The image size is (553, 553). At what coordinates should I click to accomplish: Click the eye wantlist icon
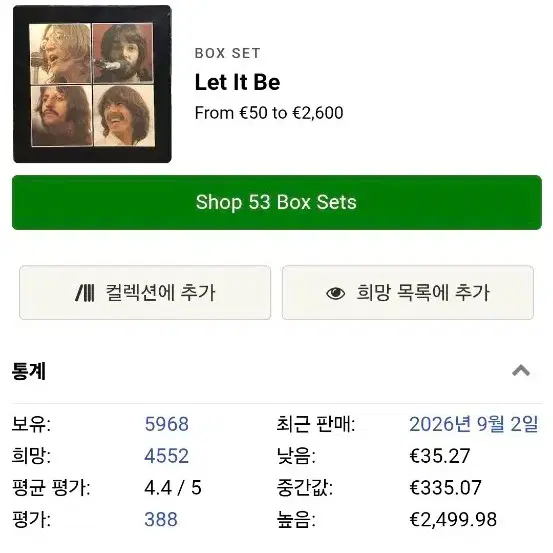pyautogui.click(x=335, y=293)
